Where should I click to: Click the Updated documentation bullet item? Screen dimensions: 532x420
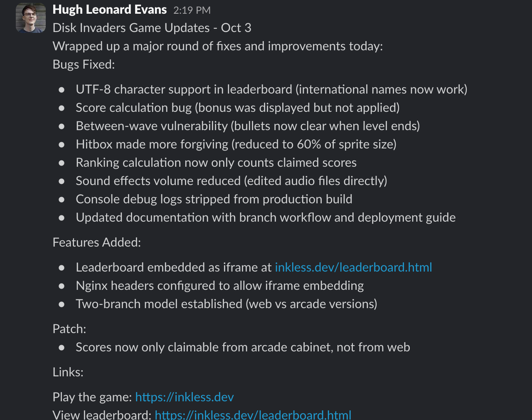point(266,217)
